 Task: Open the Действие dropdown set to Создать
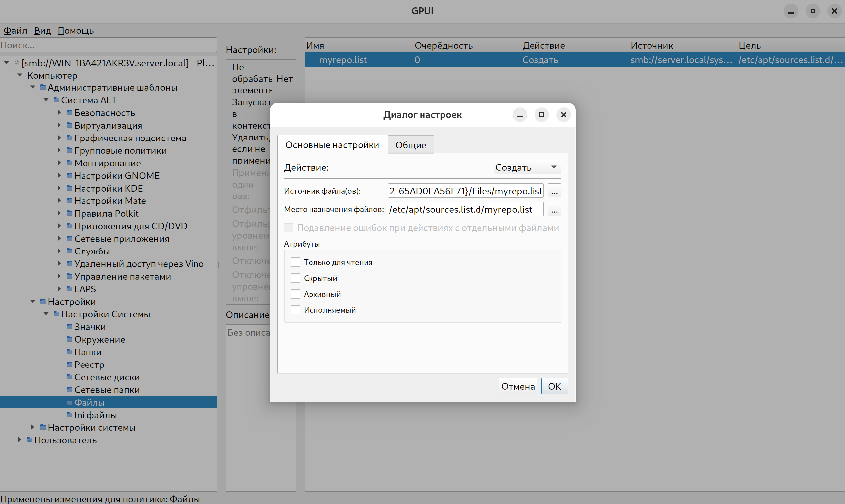pos(527,167)
